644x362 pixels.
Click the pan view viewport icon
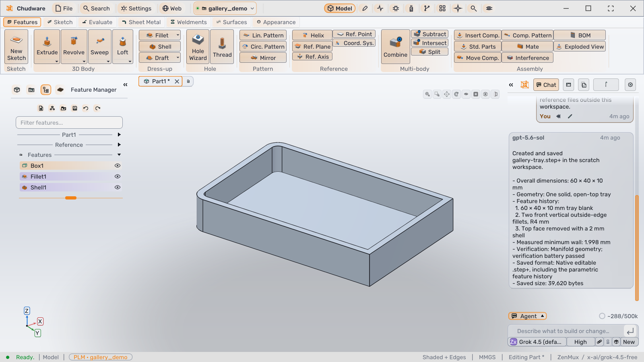[447, 94]
